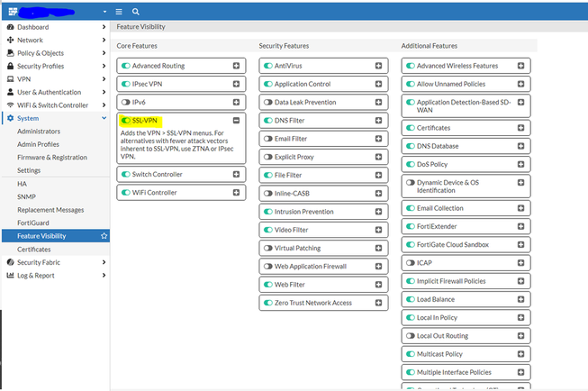
Task: Expand Switch Controller details plus icon
Action: (236, 174)
